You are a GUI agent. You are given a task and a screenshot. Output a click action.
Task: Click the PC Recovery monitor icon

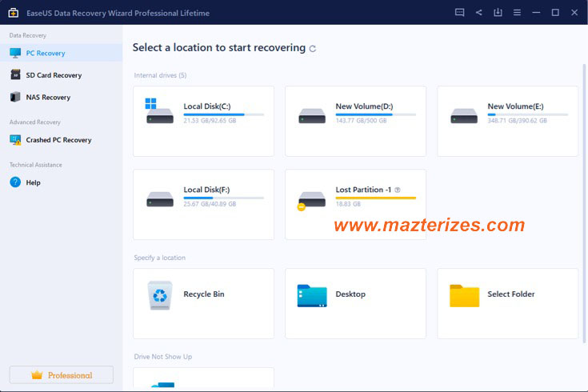point(15,53)
